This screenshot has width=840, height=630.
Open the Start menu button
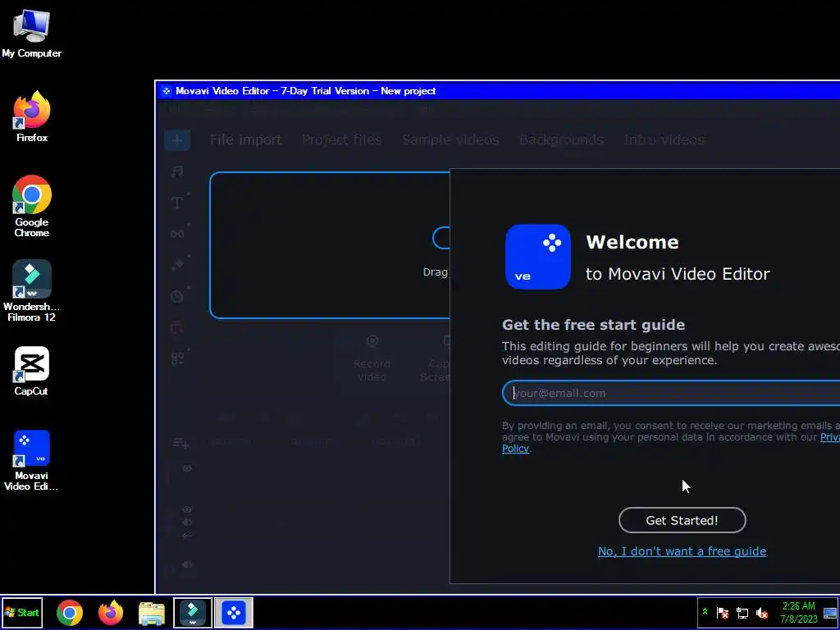(22, 612)
